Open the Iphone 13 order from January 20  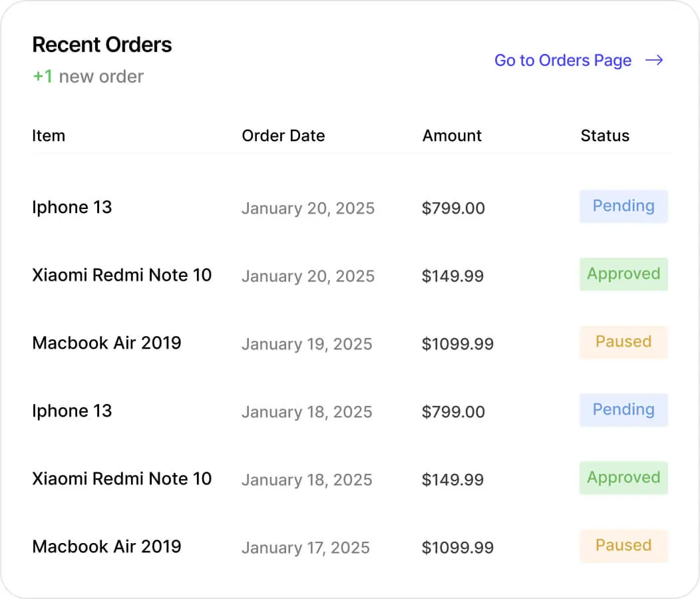[72, 208]
